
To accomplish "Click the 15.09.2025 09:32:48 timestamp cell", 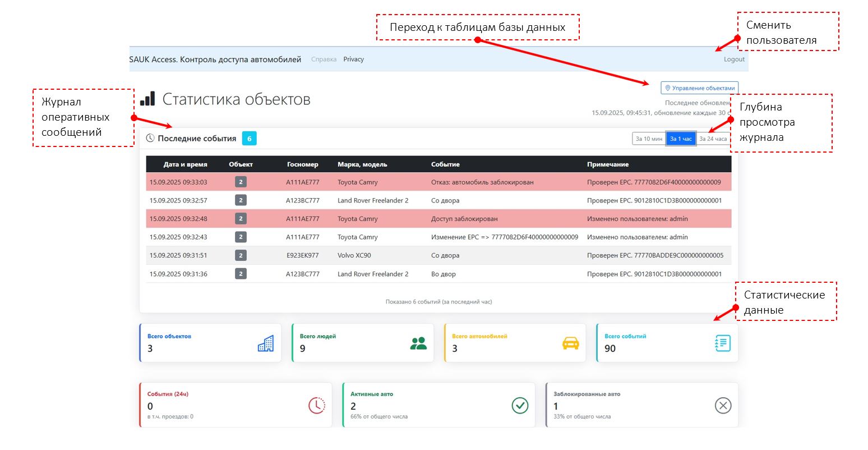I will (178, 219).
